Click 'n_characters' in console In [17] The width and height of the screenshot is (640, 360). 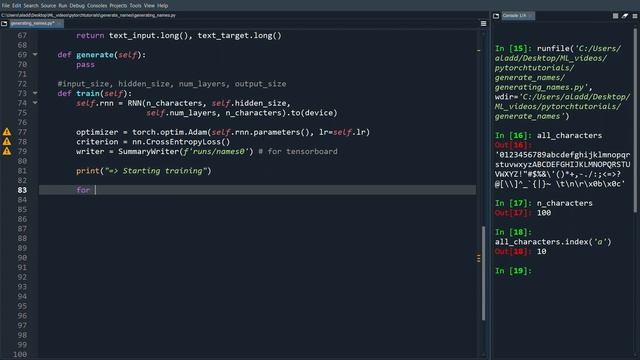pyautogui.click(x=564, y=203)
